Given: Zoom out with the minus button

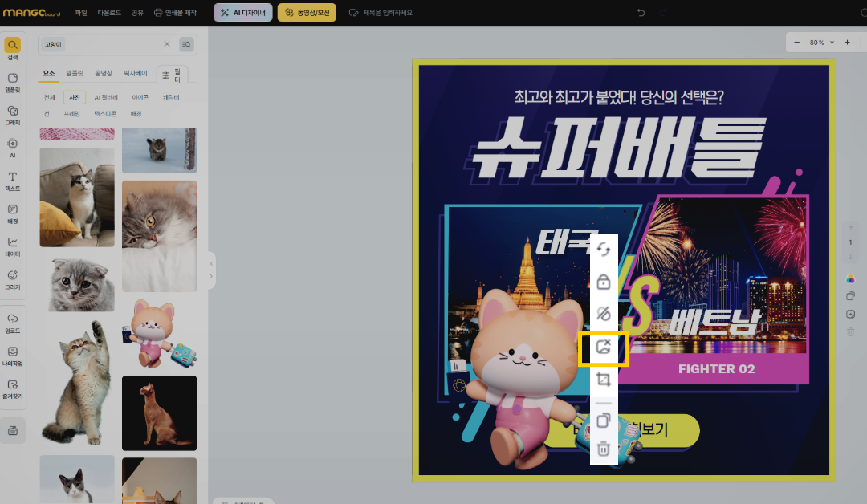Looking at the screenshot, I should tap(797, 42).
